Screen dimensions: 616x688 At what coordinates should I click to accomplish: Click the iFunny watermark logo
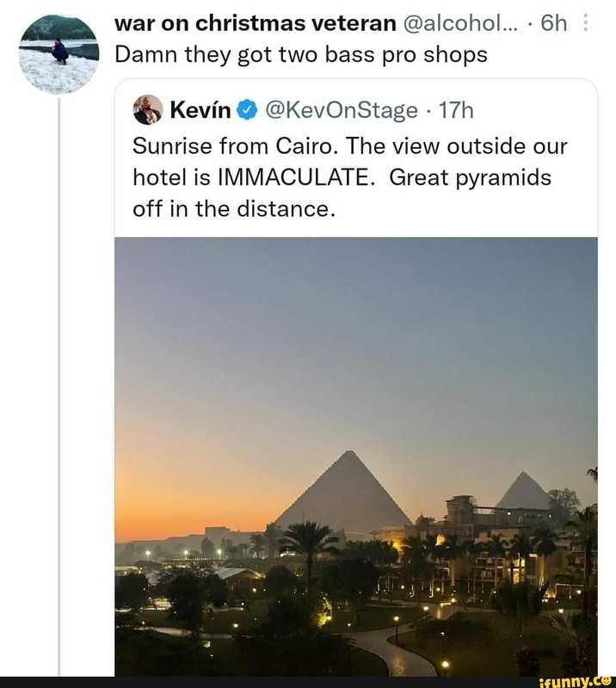(x=576, y=682)
